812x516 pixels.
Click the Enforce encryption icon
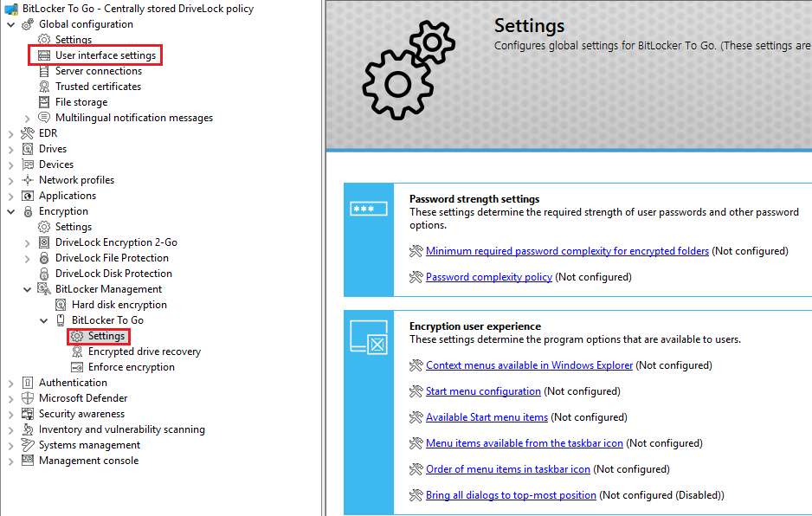(77, 367)
